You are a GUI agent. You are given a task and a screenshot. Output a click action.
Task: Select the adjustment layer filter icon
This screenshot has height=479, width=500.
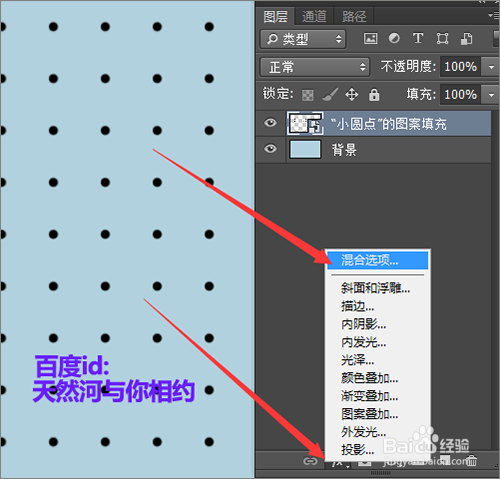coord(394,38)
